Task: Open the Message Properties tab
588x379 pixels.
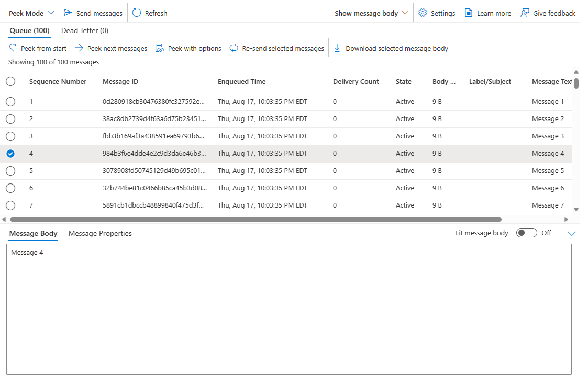Action: pos(100,233)
